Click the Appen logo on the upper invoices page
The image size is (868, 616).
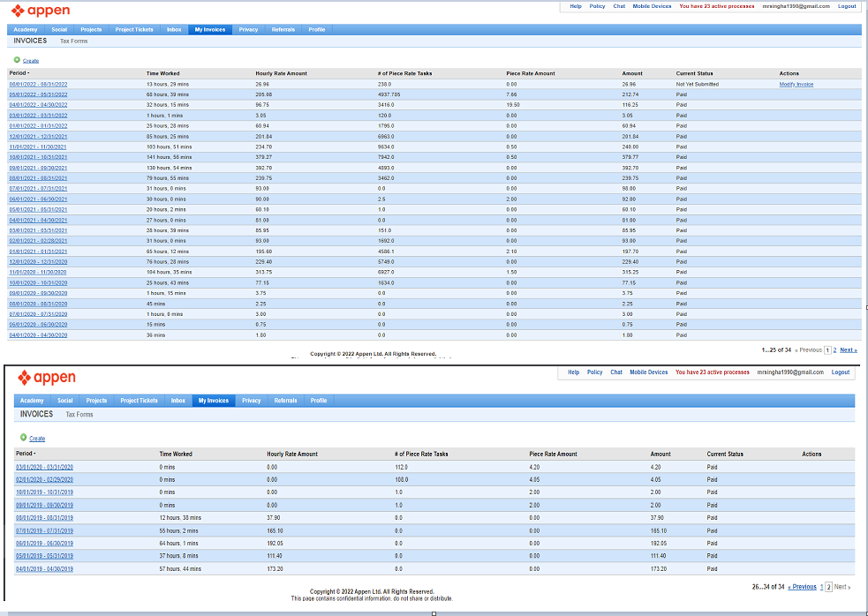pos(41,11)
